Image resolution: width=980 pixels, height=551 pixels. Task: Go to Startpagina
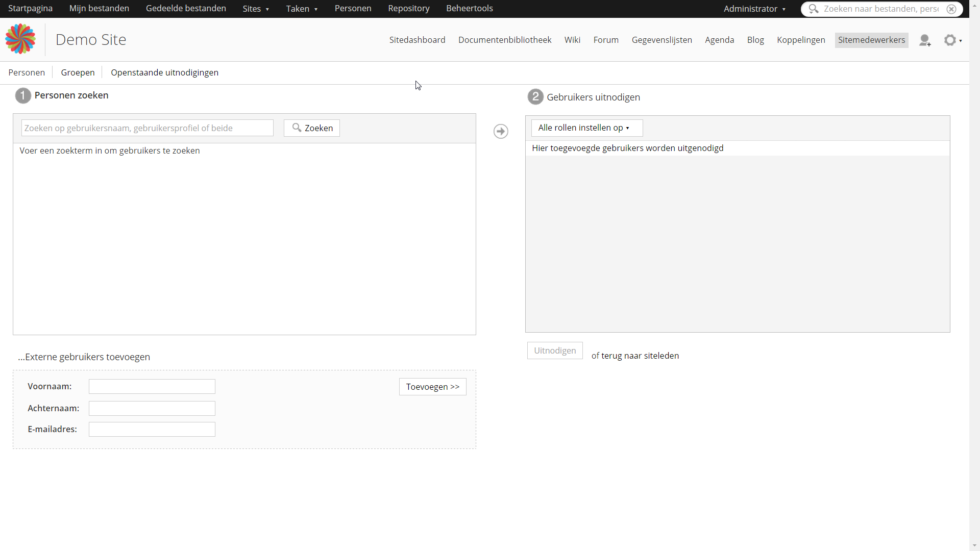31,9
